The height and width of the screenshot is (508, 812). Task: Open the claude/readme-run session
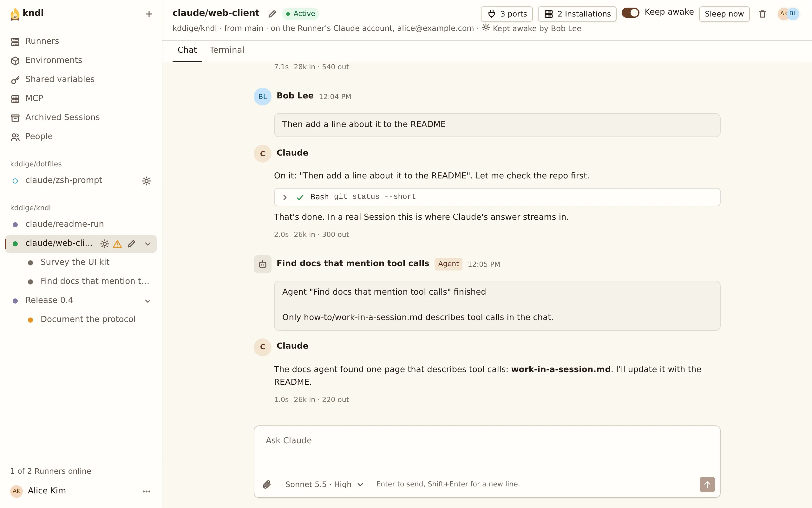coord(81,224)
